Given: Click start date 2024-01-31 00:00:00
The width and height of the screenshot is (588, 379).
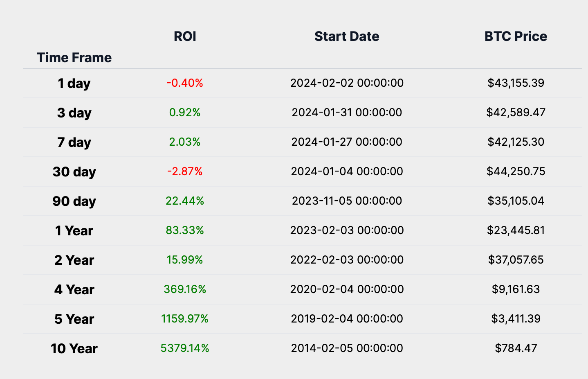Looking at the screenshot, I should tap(347, 113).
